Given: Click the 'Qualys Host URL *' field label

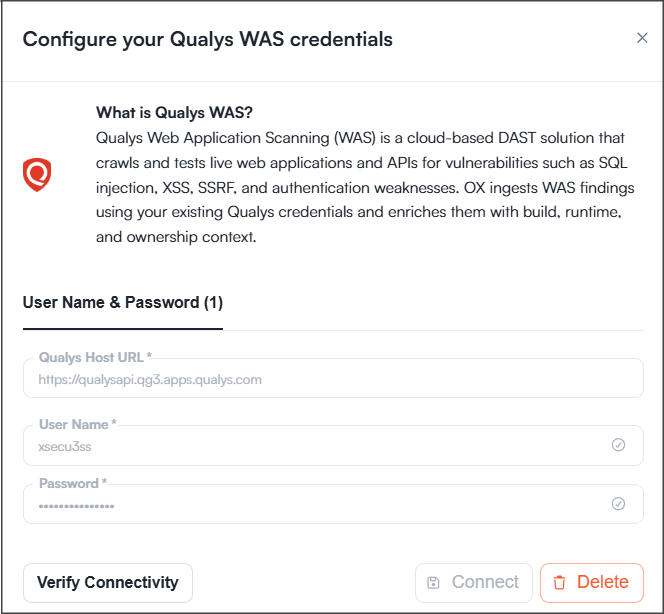Looking at the screenshot, I should click(x=95, y=357).
